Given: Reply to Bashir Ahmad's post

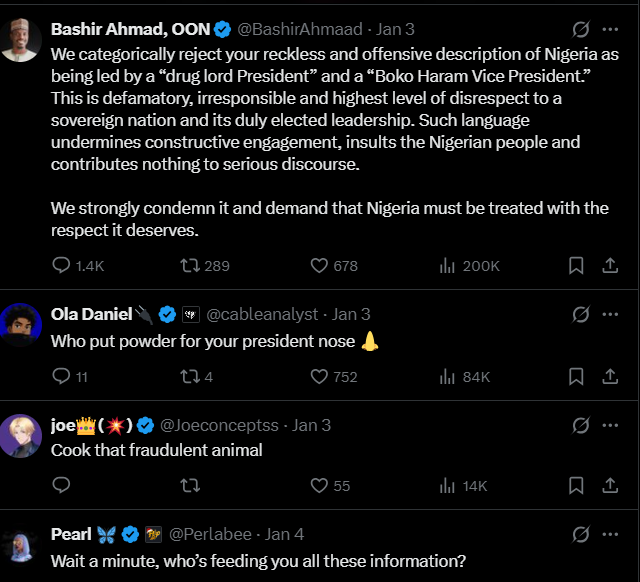Looking at the screenshot, I should click(x=61, y=265).
